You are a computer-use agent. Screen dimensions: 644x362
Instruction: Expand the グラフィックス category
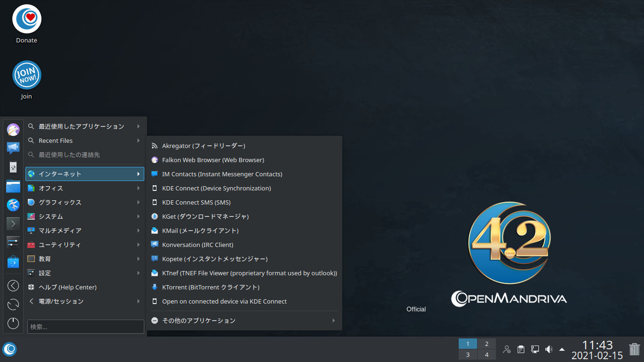pos(85,202)
